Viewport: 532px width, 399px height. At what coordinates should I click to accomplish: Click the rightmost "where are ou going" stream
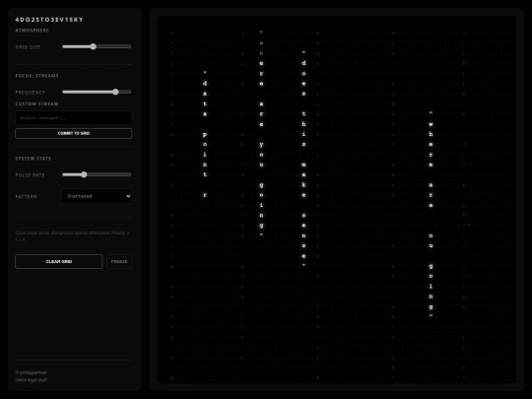[431, 214]
